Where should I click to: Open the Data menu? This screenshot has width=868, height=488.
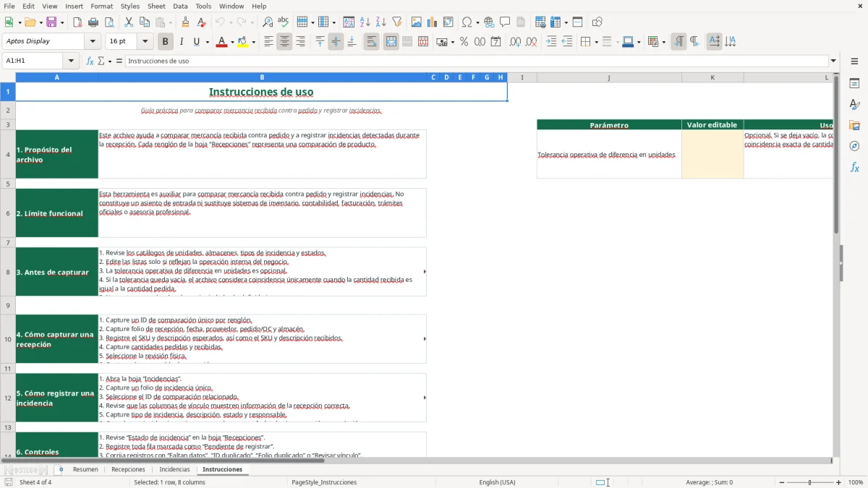click(x=180, y=6)
